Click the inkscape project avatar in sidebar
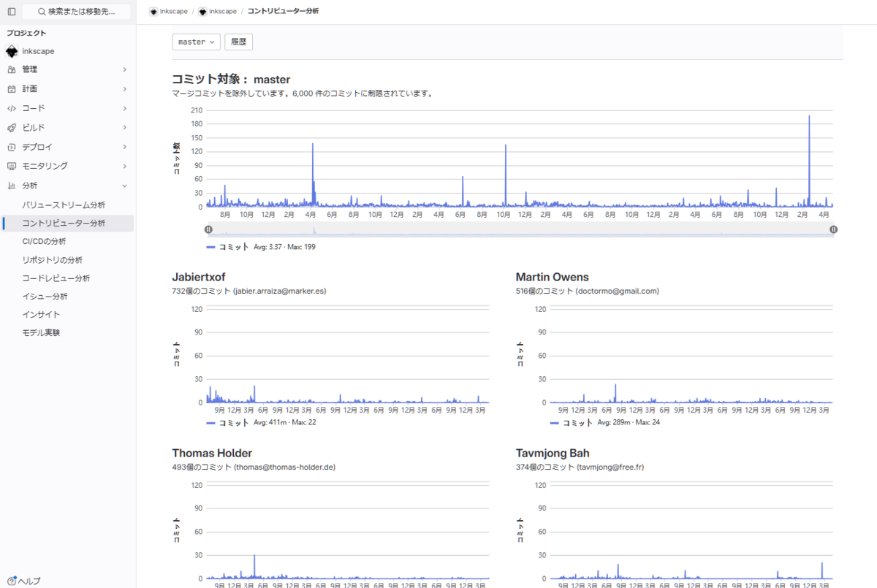The height and width of the screenshot is (588, 877). [x=11, y=51]
